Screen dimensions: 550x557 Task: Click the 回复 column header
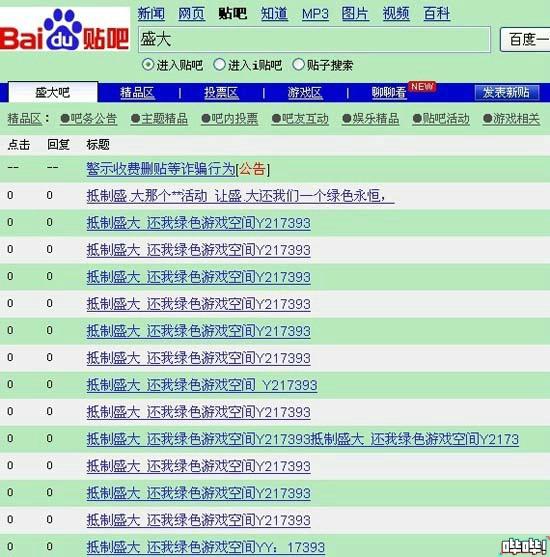pos(58,145)
